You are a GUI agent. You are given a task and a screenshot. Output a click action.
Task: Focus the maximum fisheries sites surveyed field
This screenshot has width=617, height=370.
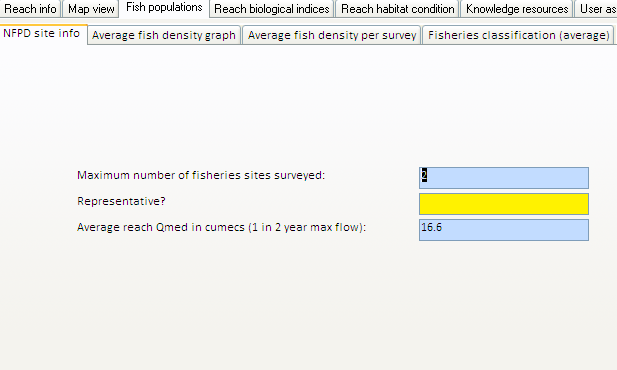point(504,178)
